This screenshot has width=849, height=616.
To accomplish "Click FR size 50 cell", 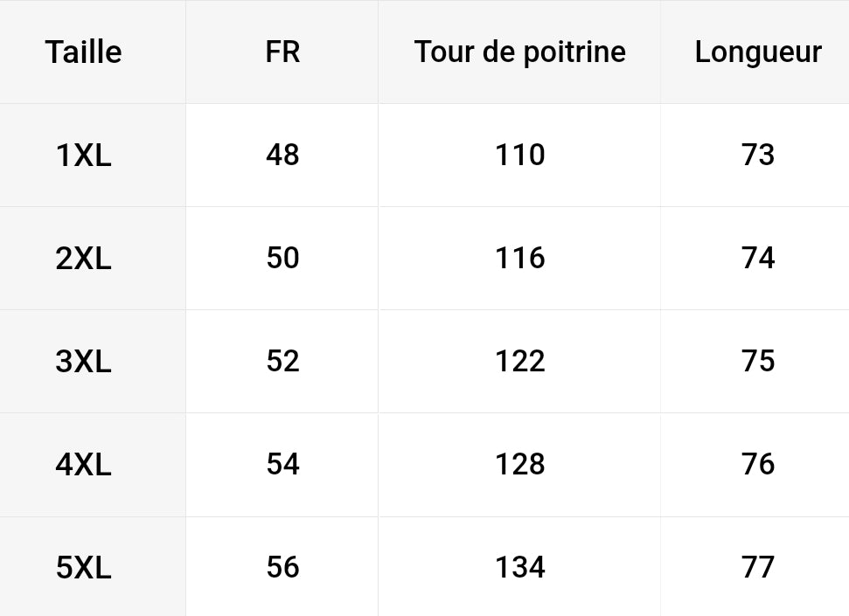I will pyautogui.click(x=282, y=258).
